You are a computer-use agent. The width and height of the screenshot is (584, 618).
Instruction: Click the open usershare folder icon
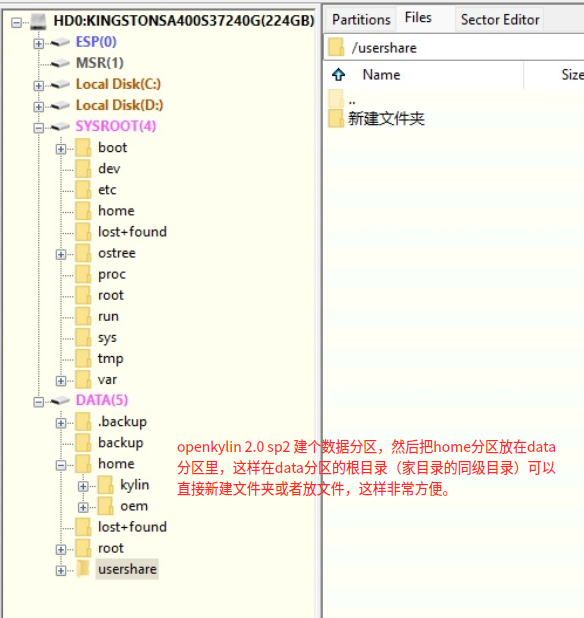coord(83,569)
